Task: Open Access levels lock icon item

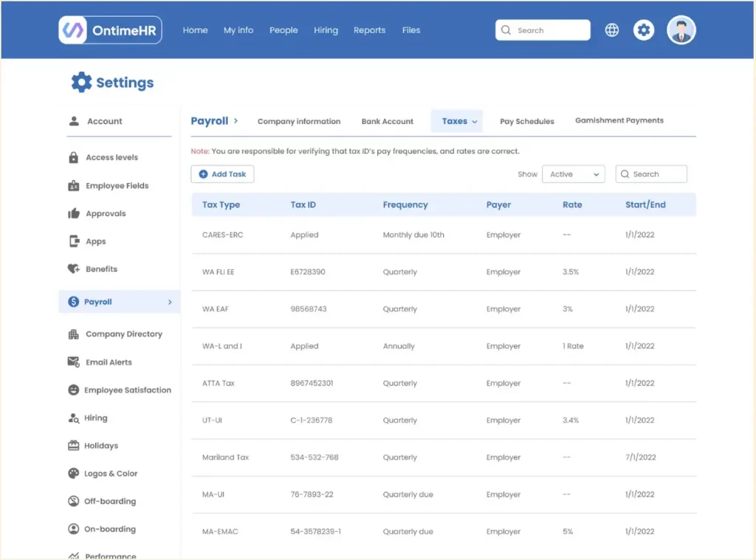Action: (74, 158)
